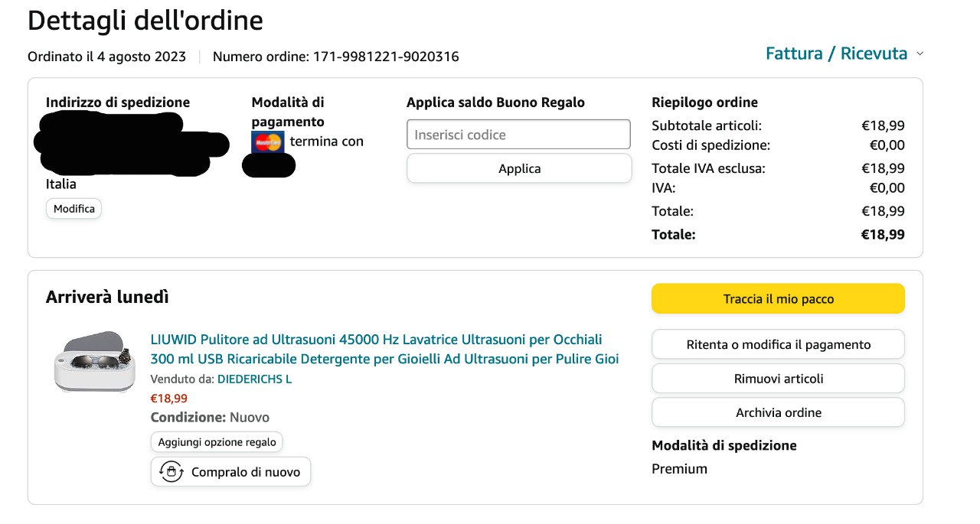Viewport: 980px width, 524px height.
Task: Click the yellow Traccia il mio pacco button
Action: [x=778, y=299]
